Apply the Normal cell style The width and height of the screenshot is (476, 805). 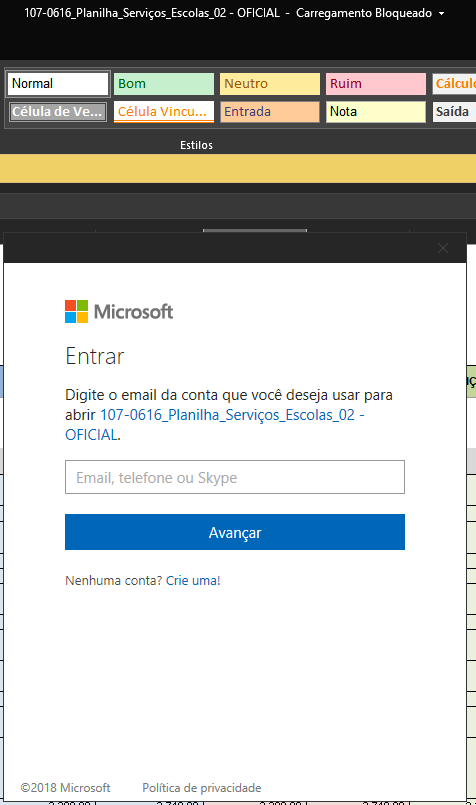pyautogui.click(x=58, y=84)
